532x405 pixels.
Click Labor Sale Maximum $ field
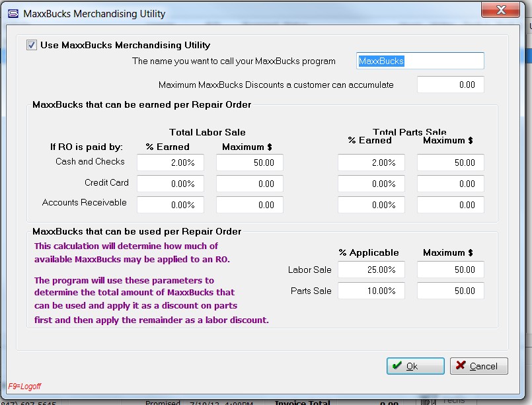[451, 270]
